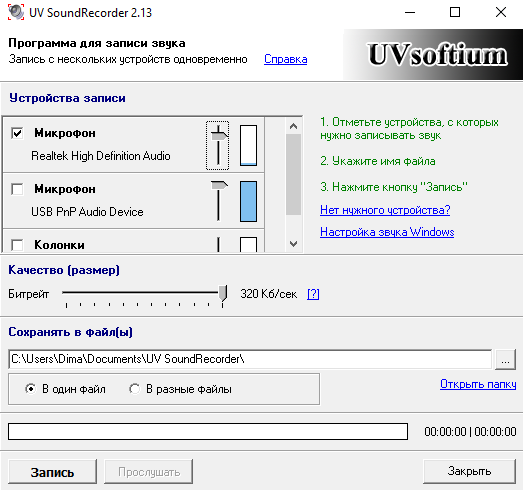This screenshot has height=490, width=523.
Task: Maximize the UV SoundRecorder window
Action: point(455,13)
